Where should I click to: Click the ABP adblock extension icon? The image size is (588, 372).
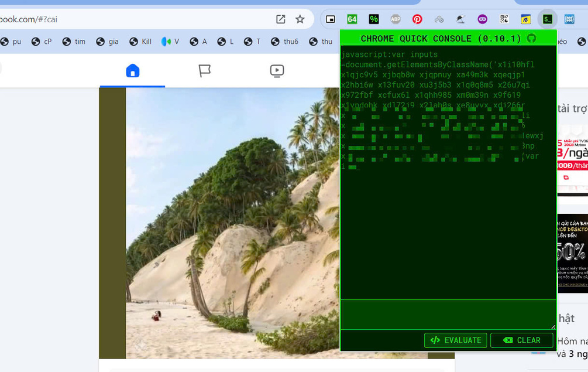(x=396, y=19)
